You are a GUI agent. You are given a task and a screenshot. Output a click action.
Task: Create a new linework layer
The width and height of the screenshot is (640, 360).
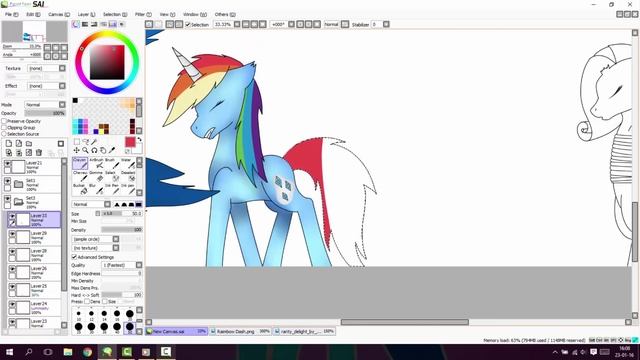point(19,143)
